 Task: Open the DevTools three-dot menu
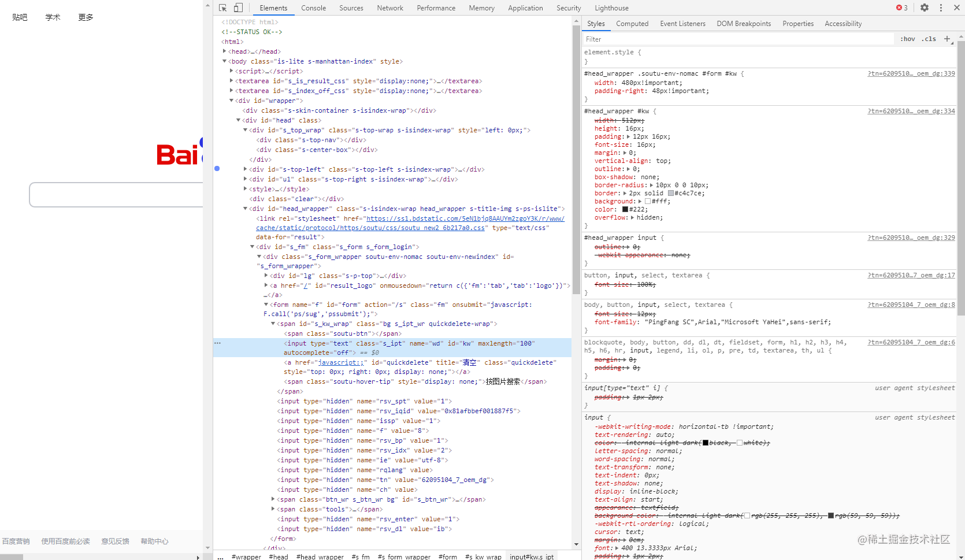coord(941,8)
